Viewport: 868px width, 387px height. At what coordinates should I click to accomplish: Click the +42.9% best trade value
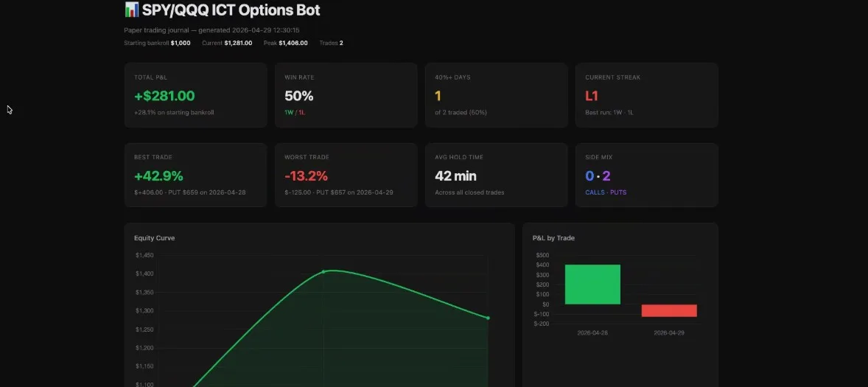159,176
